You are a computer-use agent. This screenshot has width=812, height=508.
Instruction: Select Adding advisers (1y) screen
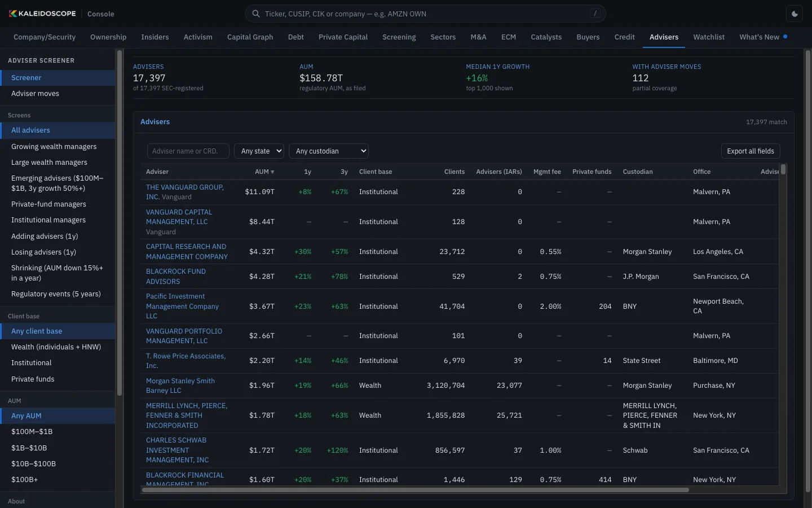pyautogui.click(x=58, y=237)
